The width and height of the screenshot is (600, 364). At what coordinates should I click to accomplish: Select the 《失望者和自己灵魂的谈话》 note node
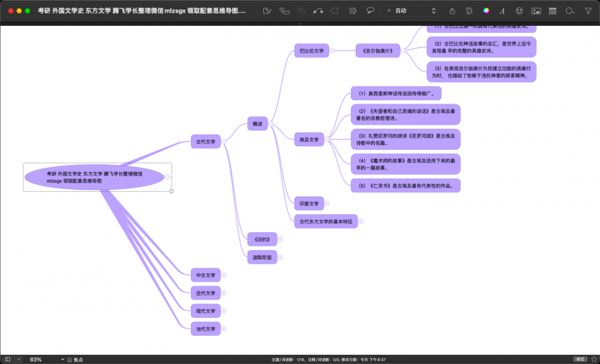[406, 115]
